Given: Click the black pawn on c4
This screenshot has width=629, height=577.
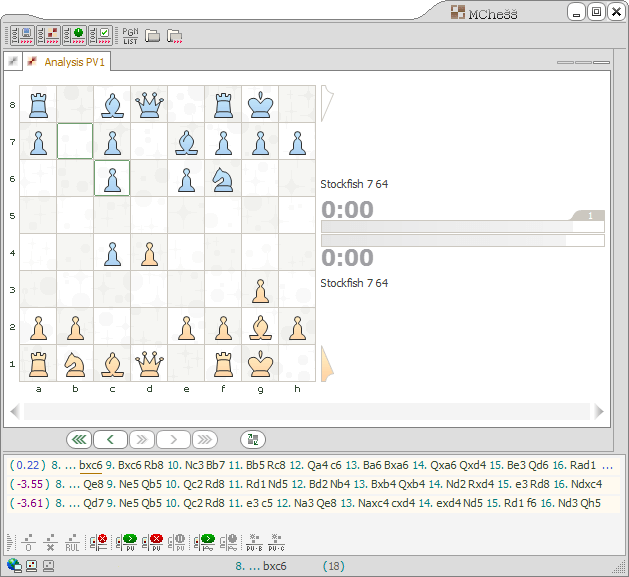Looking at the screenshot, I should click(x=112, y=253).
